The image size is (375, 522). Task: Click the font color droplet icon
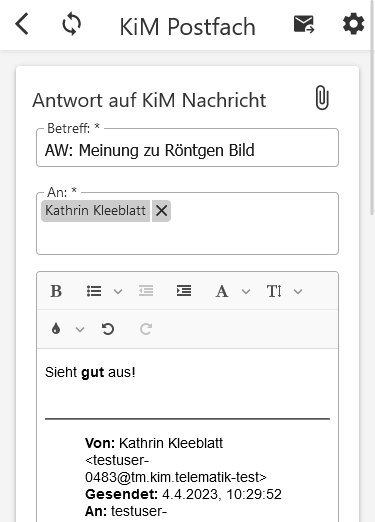(x=56, y=329)
